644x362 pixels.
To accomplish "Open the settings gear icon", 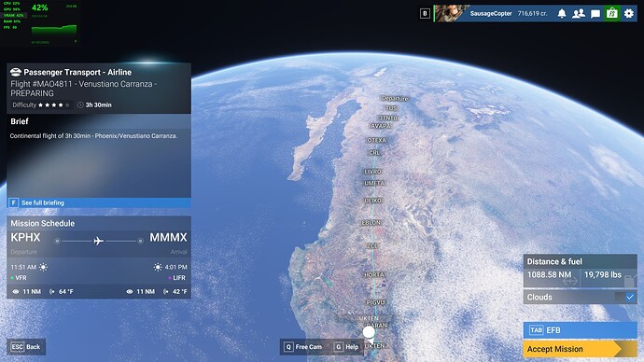I will [x=629, y=14].
